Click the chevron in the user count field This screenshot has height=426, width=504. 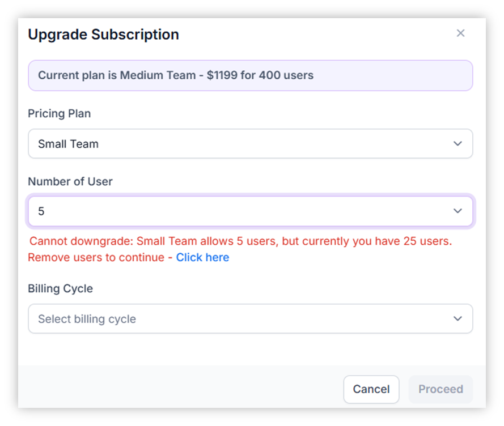(458, 211)
